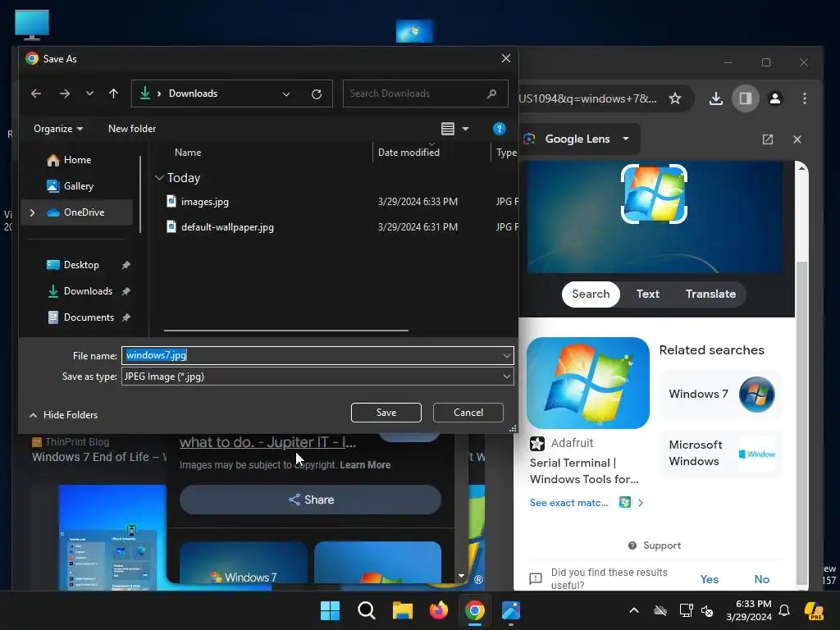
Task: Unpin Desktop using its pin icon
Action: pyautogui.click(x=126, y=265)
